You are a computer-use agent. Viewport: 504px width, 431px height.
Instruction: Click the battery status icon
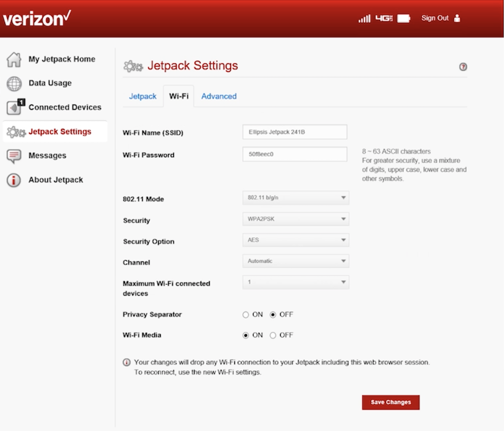pyautogui.click(x=404, y=19)
